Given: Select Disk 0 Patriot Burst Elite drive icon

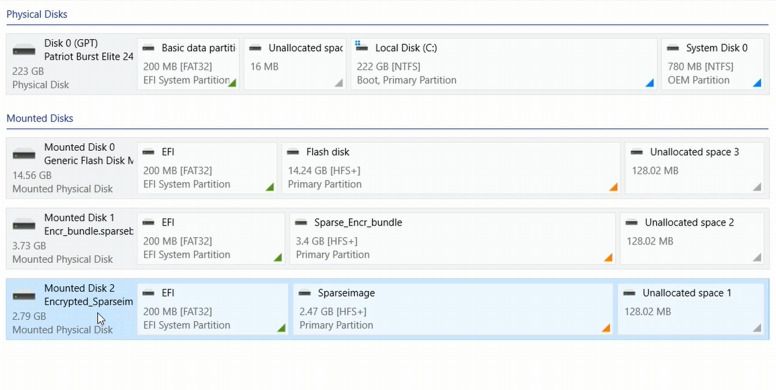Looking at the screenshot, I should click(x=24, y=50).
